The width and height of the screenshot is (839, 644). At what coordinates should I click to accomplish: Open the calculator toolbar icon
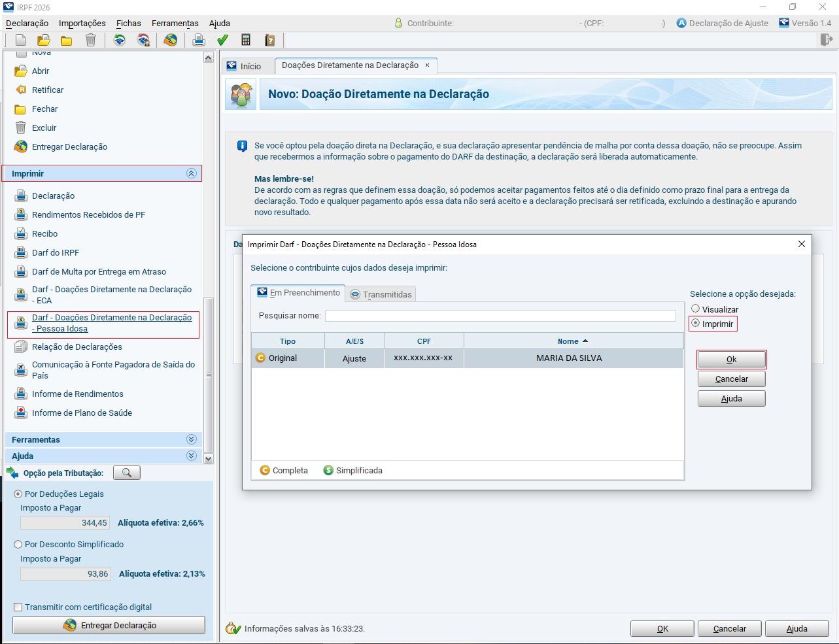click(246, 41)
